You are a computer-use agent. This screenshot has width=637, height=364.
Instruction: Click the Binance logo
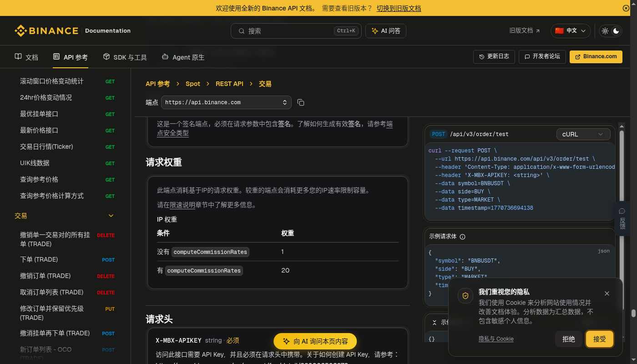click(x=46, y=31)
